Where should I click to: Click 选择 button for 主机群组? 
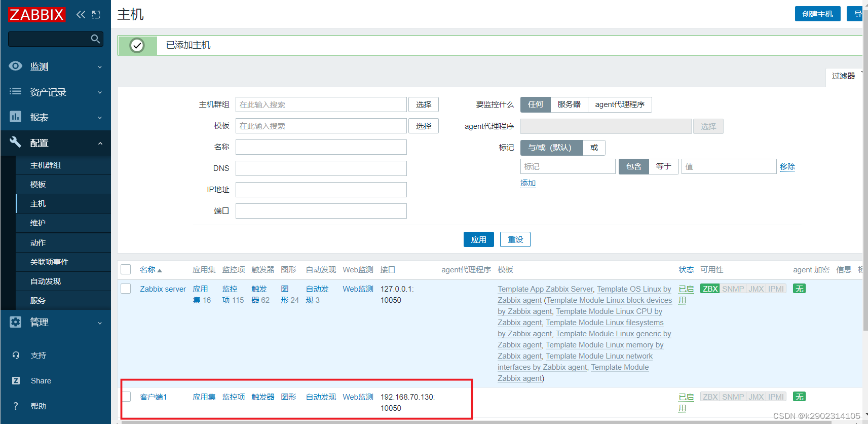(x=424, y=104)
